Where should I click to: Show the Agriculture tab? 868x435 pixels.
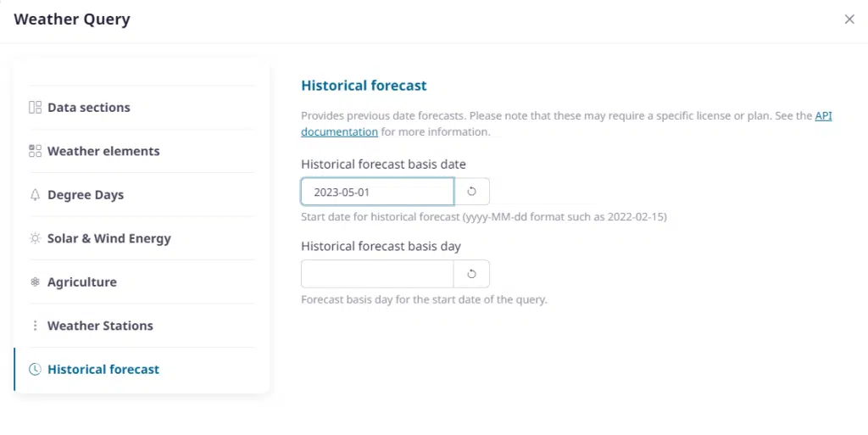[82, 282]
